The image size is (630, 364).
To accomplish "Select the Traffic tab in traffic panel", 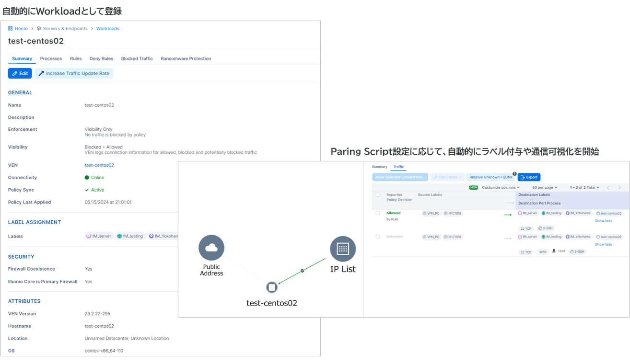I will (x=398, y=167).
